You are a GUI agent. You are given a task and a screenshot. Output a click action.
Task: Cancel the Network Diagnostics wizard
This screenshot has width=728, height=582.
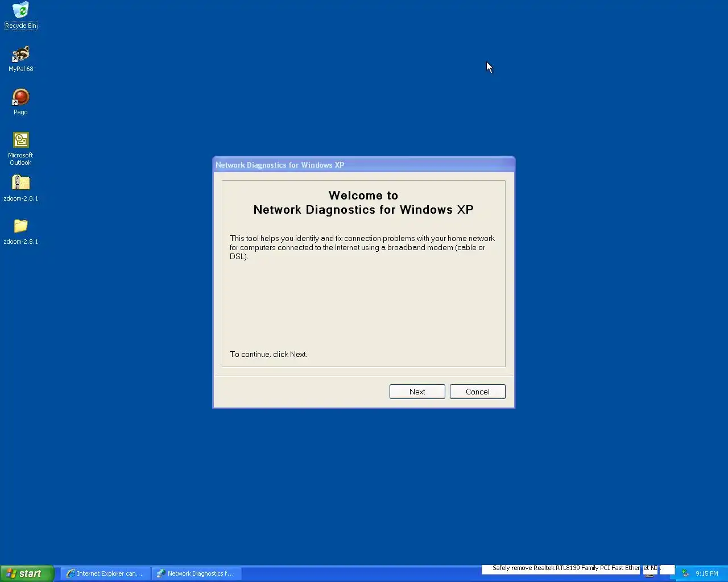coord(477,392)
